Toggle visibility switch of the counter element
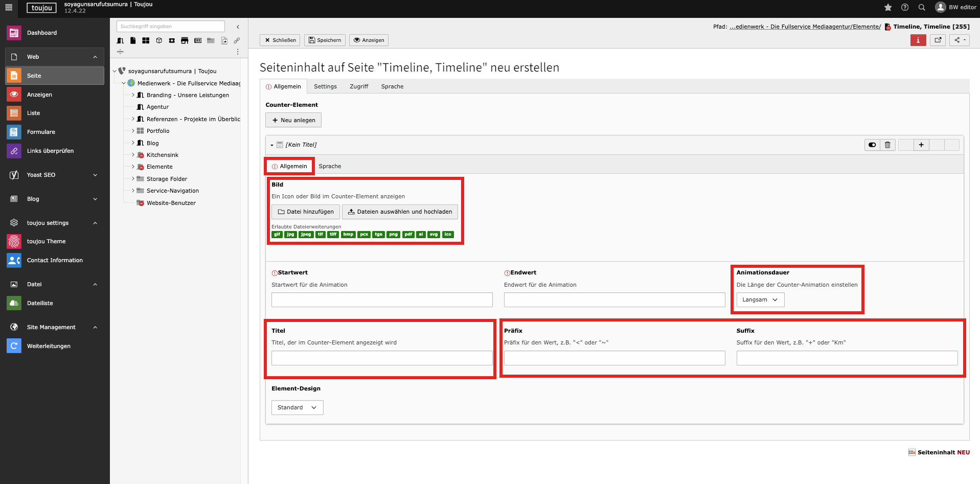The height and width of the screenshot is (484, 980). click(x=872, y=145)
